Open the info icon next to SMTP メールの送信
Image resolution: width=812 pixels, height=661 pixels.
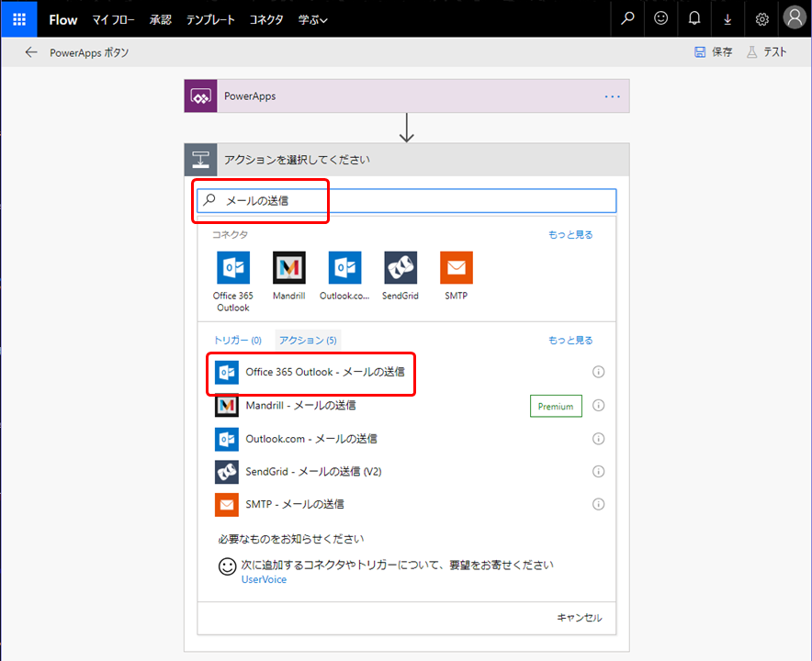[x=598, y=504]
